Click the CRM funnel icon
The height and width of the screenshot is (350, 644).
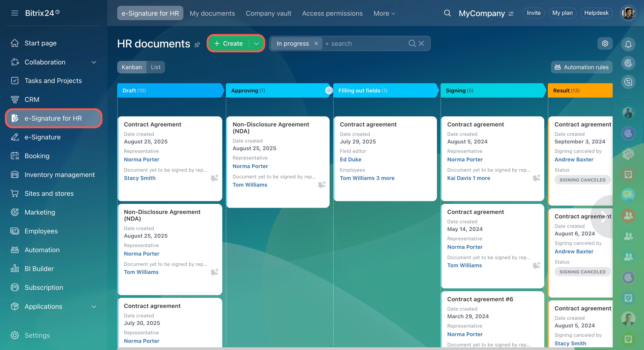click(15, 99)
